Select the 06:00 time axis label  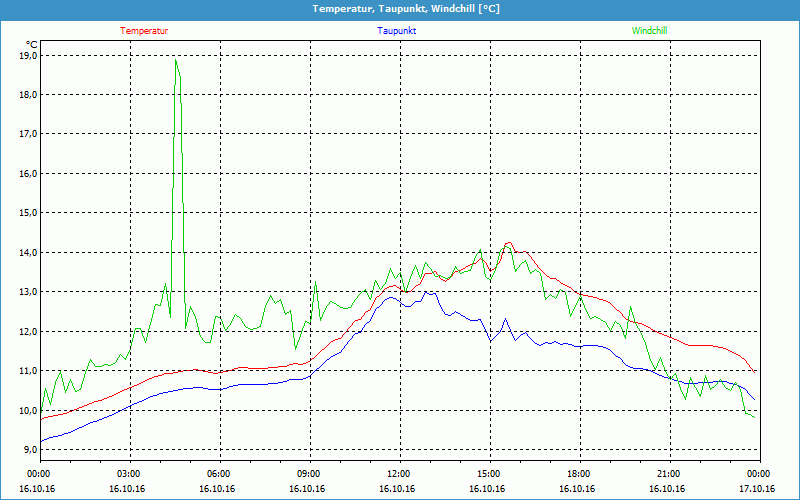tap(219, 474)
